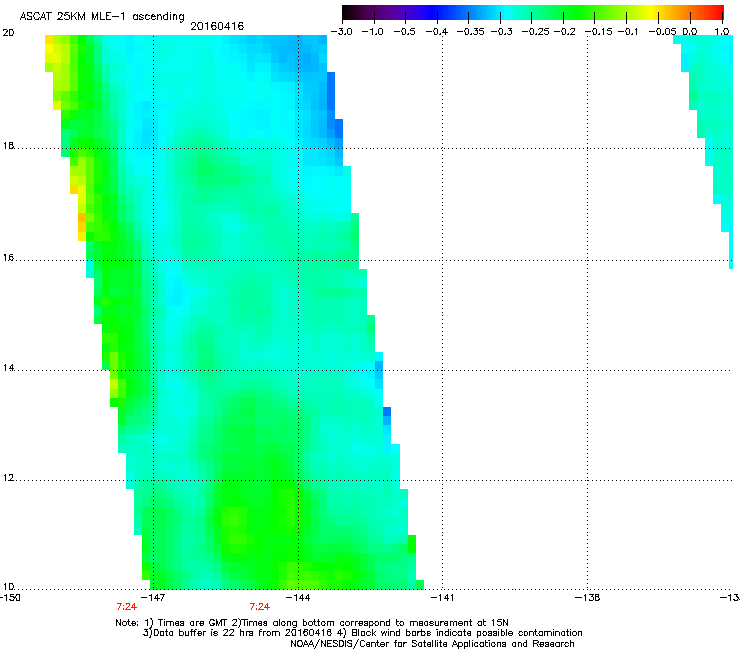This screenshot has width=740, height=650.
Task: Click the longitude label -147
Action: tap(153, 598)
